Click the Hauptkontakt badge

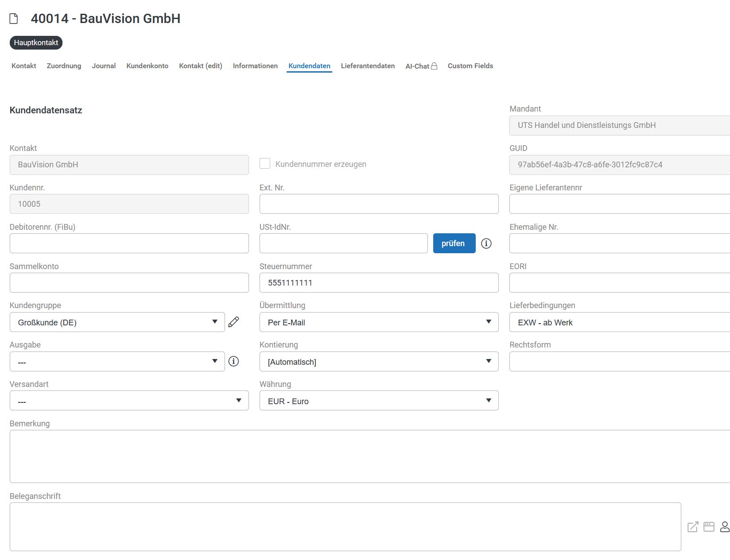tap(36, 42)
